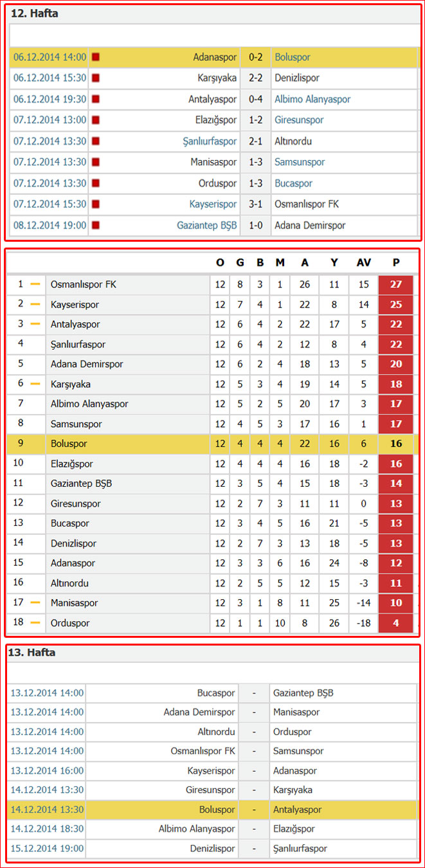Image resolution: width=425 pixels, height=868 pixels.
Task: Click the yellow dash beside Osmanlıspor FK standing
Action: coord(35,284)
